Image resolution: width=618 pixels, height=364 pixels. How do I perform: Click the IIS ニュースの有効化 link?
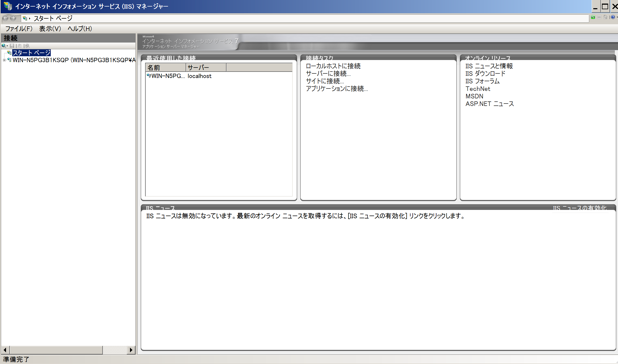pyautogui.click(x=579, y=208)
